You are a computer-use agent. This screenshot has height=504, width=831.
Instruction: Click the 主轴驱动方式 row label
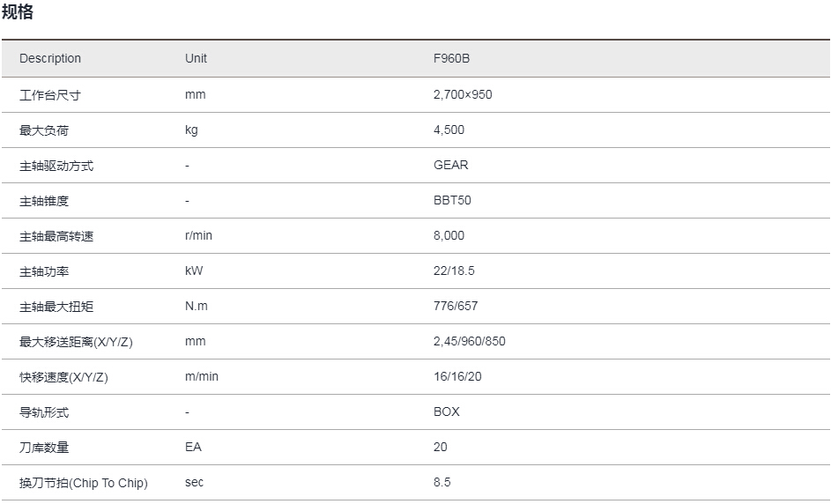click(56, 166)
